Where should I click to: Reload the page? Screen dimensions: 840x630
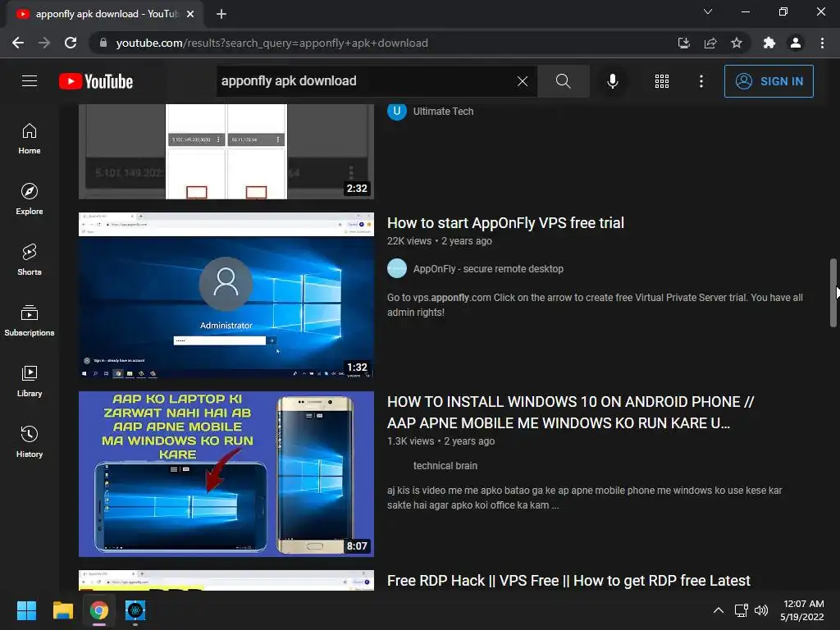tap(71, 43)
